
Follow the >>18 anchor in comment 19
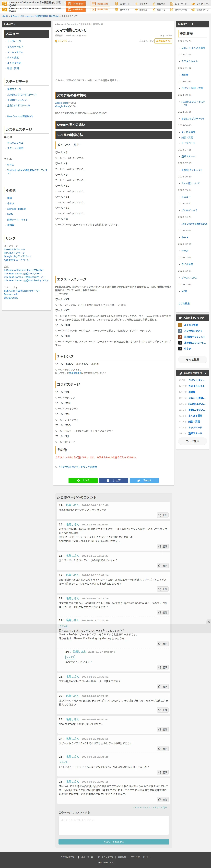click(x=63, y=626)
